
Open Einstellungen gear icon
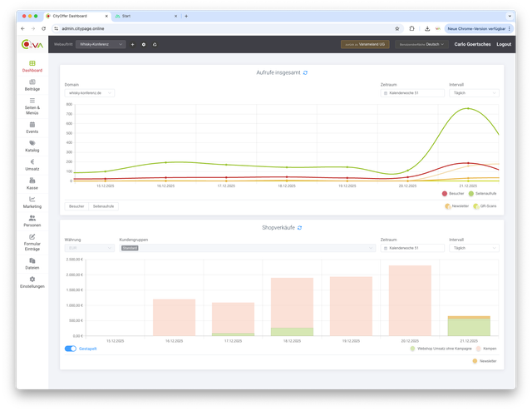[32, 279]
